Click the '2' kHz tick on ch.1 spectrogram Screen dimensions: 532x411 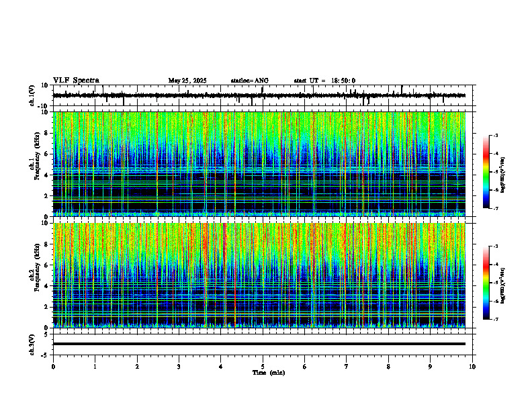(47, 195)
